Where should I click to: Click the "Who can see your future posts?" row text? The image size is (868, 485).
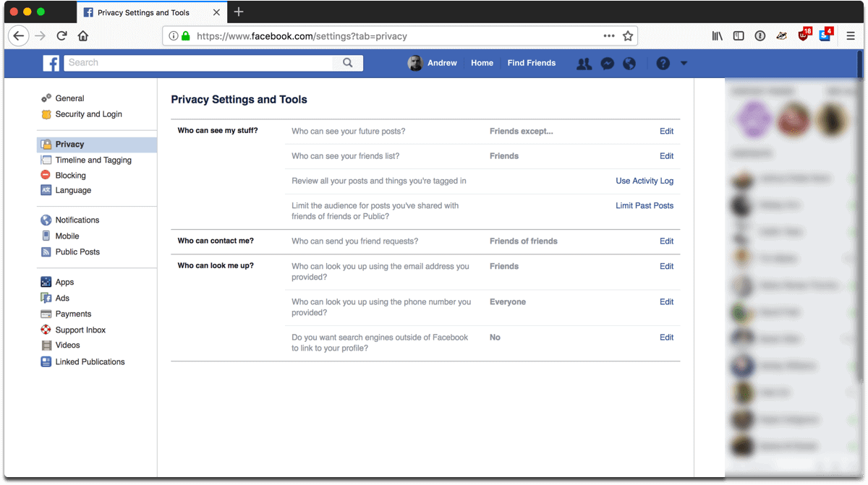pyautogui.click(x=349, y=132)
